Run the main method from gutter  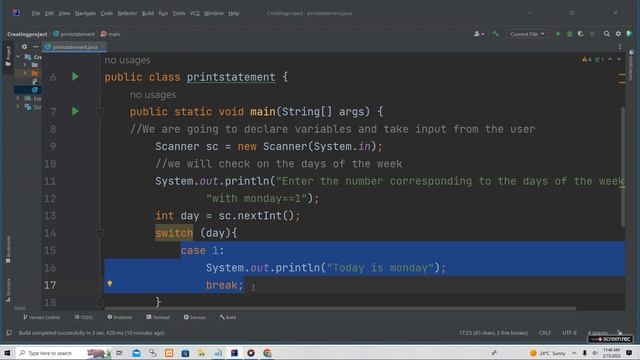pos(75,111)
